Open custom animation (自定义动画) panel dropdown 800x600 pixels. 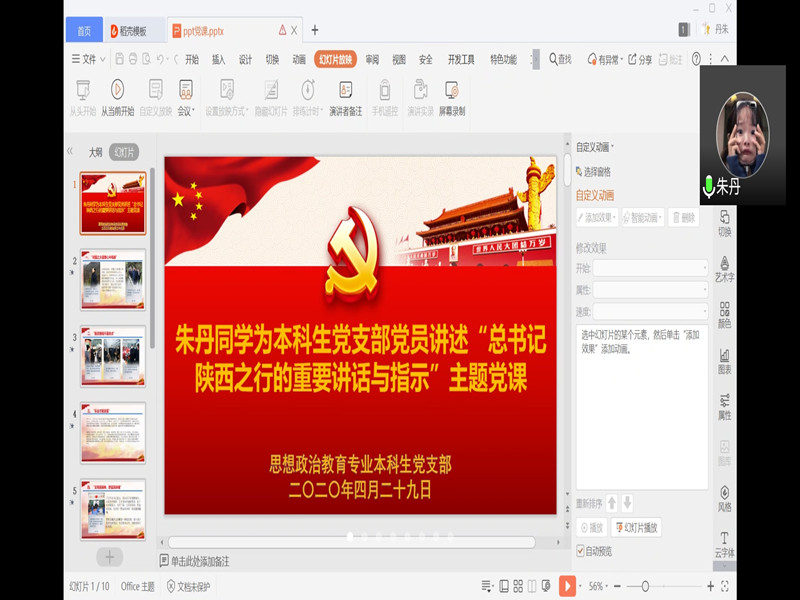[595, 147]
